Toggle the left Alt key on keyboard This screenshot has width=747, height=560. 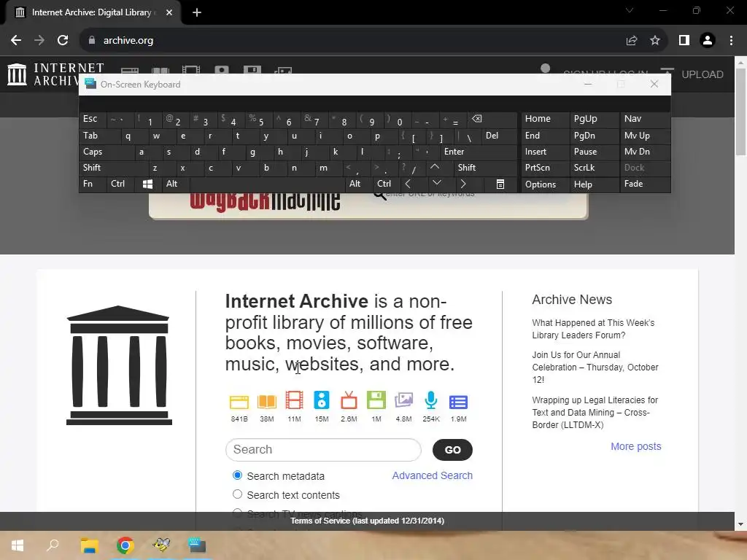[x=175, y=184]
